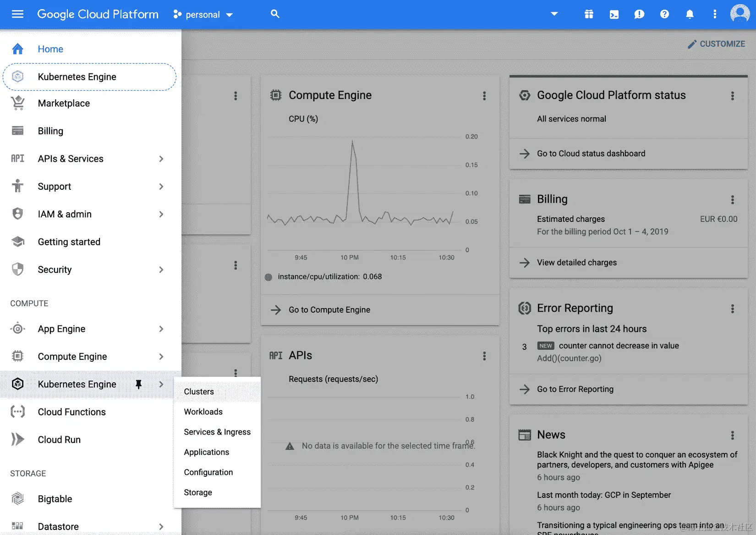Viewport: 756px width, 535px height.
Task: Open the Compute Engine card options menu
Action: pyautogui.click(x=484, y=96)
